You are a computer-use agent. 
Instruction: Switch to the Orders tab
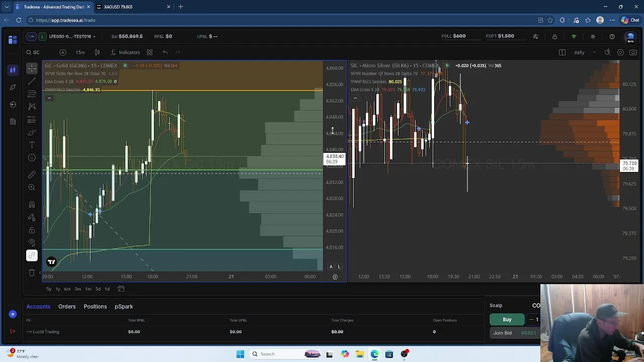[67, 306]
